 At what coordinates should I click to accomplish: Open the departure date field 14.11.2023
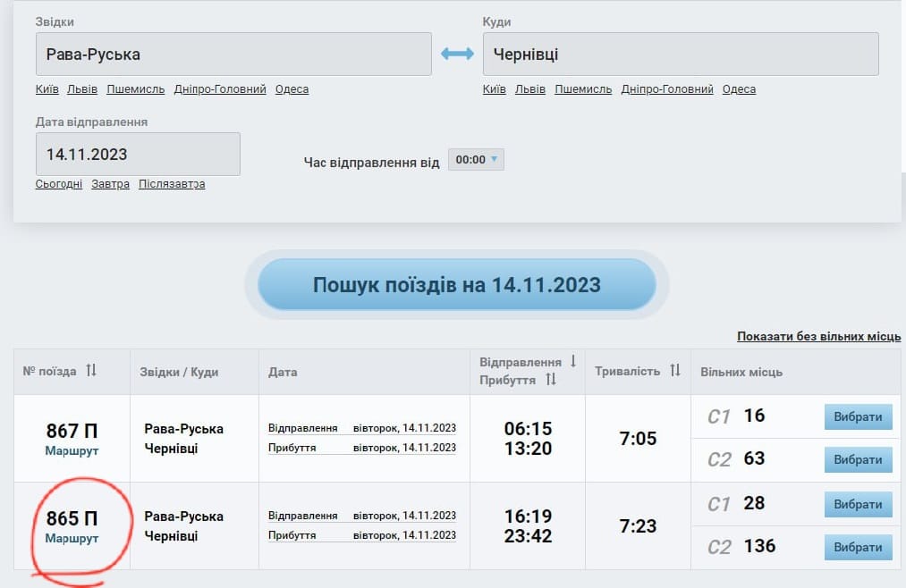coord(138,154)
